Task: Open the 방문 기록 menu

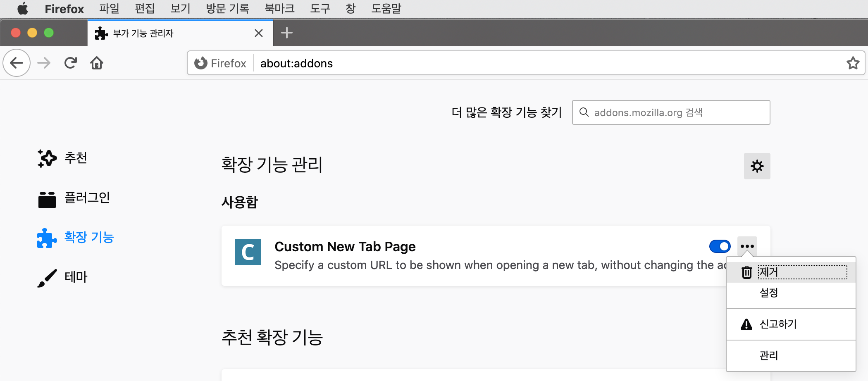Action: click(227, 9)
